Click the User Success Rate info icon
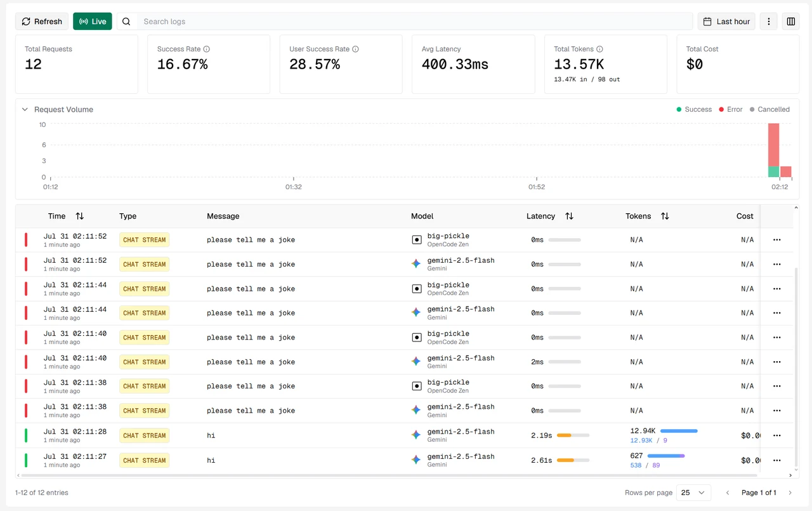 click(355, 49)
